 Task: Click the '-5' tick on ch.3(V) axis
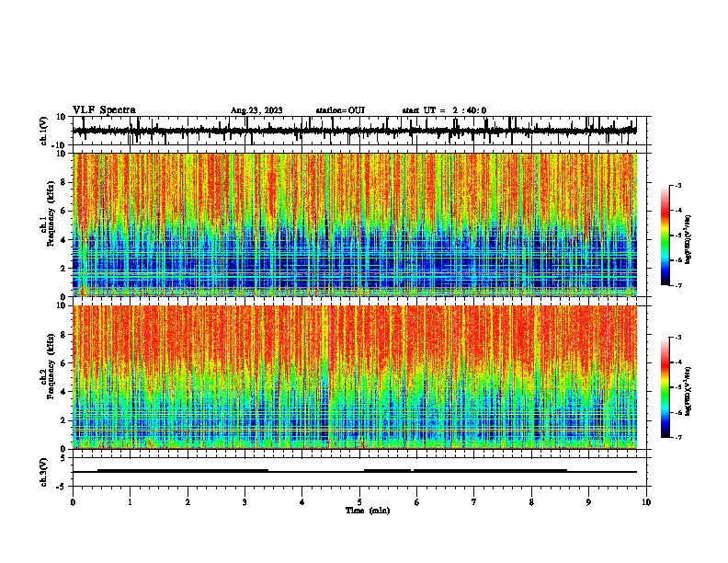(x=62, y=487)
